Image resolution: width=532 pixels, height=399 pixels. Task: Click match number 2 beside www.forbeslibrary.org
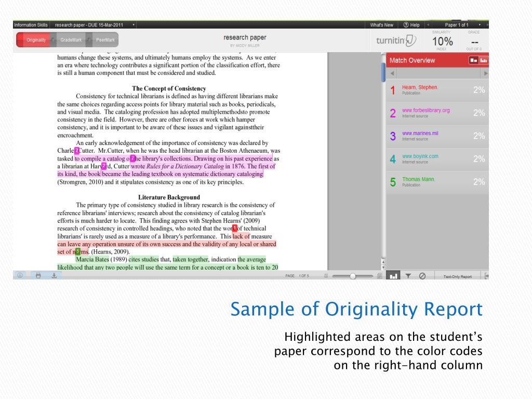(x=393, y=113)
